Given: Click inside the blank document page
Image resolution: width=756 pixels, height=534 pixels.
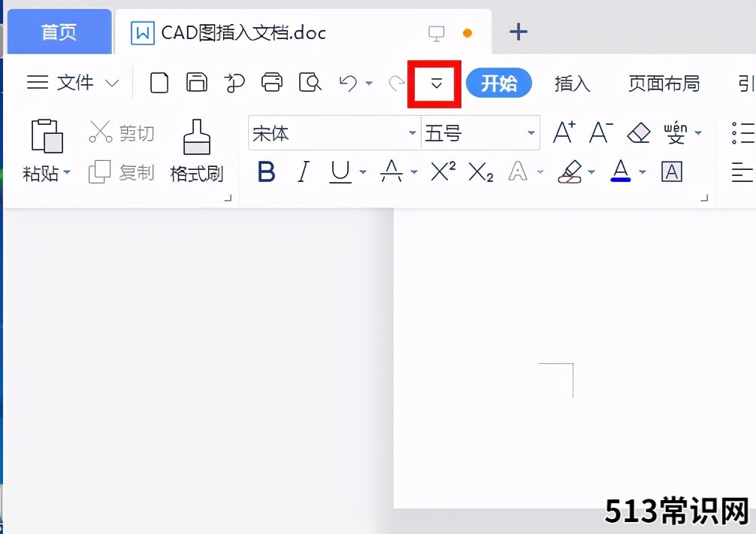Looking at the screenshot, I should [575, 358].
